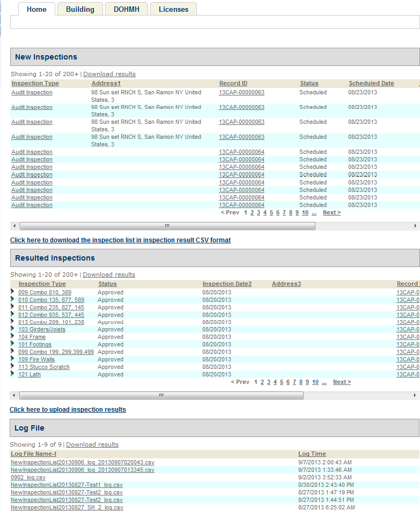Switch to the Building tab
The height and width of the screenshot is (511, 420).
point(80,9)
